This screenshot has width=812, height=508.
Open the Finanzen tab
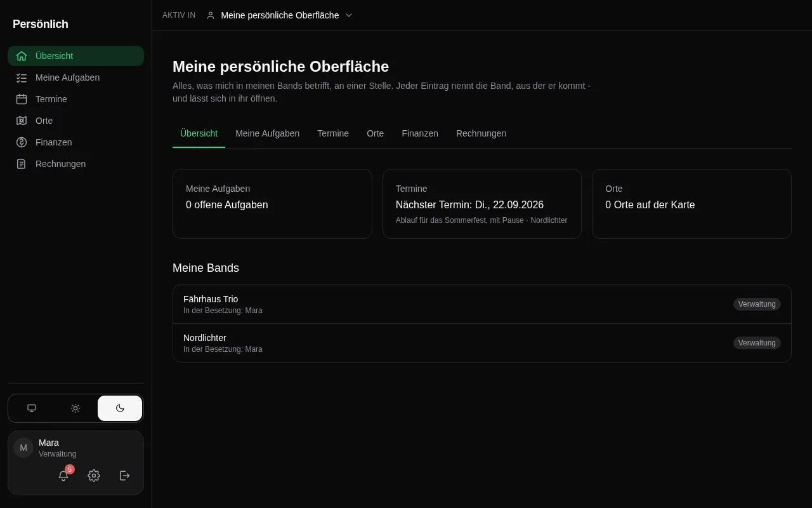click(420, 133)
